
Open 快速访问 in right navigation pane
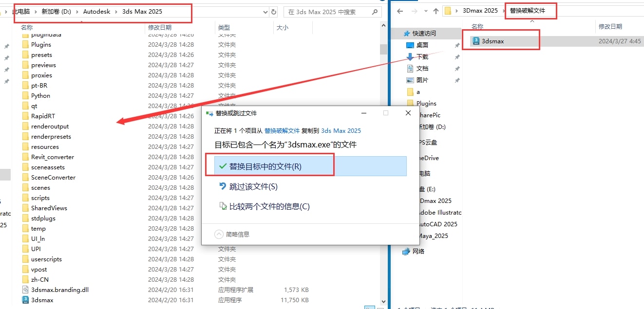[424, 33]
